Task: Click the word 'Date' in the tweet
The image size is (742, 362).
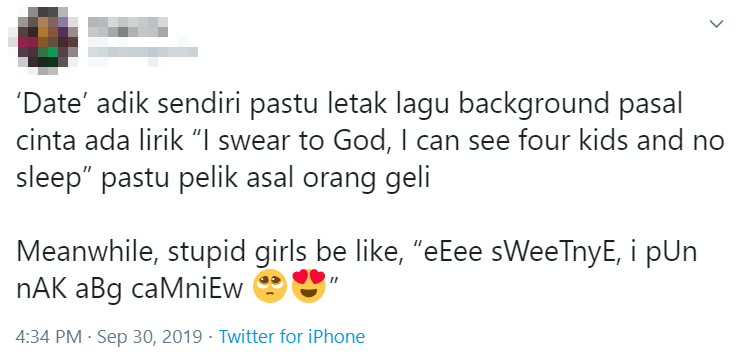Action: pyautogui.click(x=53, y=106)
